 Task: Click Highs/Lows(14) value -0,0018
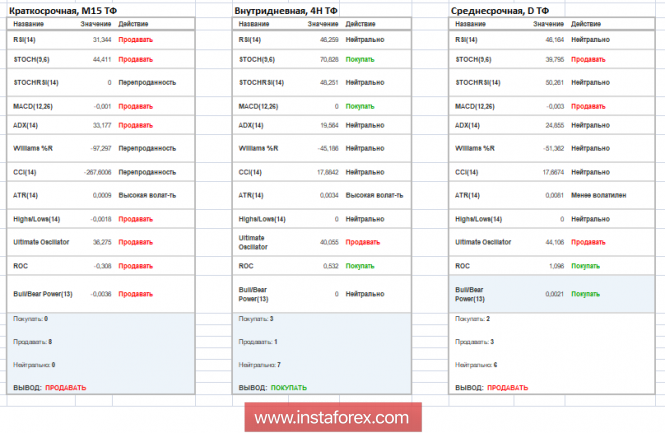click(101, 219)
